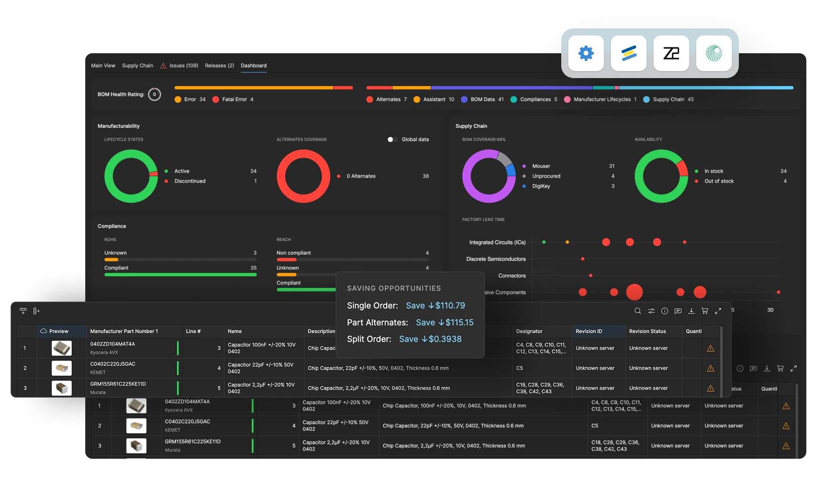817x504 pixels.
Task: Click warning triangle on upper table's GRM155R61C225KE11D row
Action: click(x=710, y=388)
